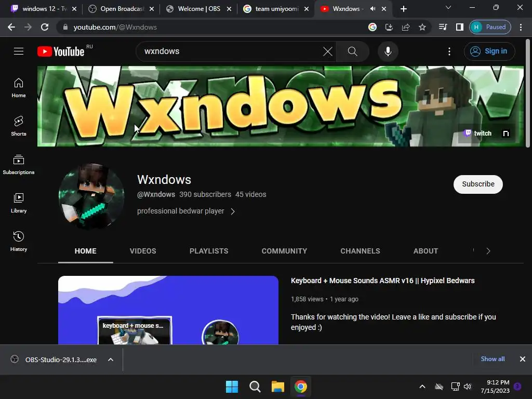Open the ABOUT channel tab
532x399 pixels.
(426, 251)
